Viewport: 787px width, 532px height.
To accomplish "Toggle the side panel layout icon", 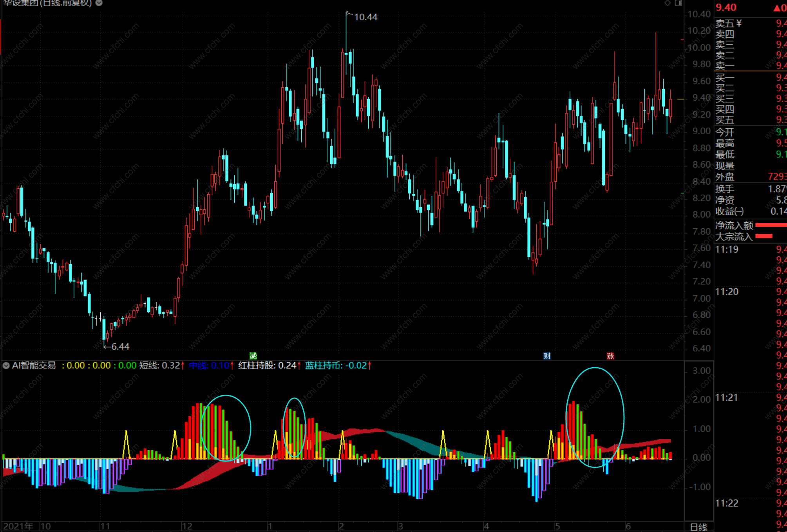I will [x=678, y=3].
